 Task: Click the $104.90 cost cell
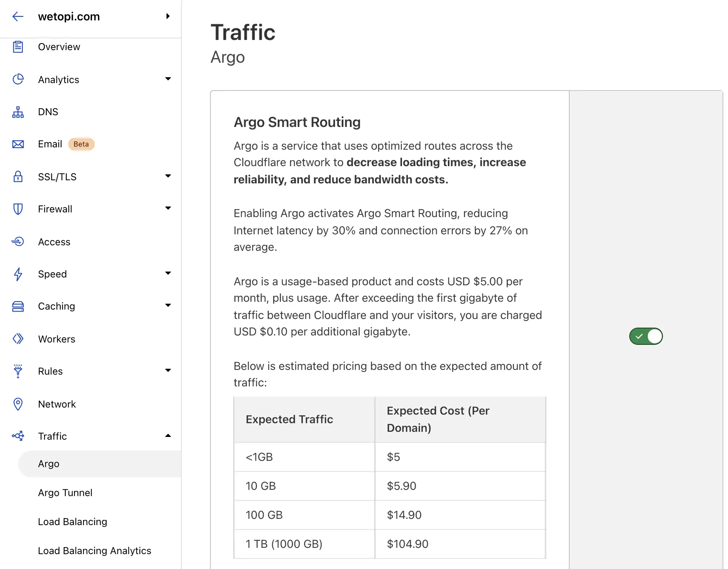(x=460, y=544)
